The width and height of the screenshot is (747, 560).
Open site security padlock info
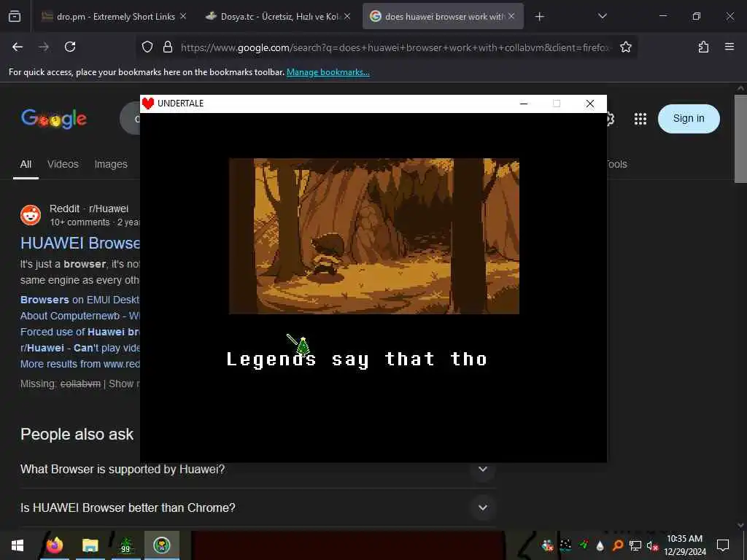168,47
